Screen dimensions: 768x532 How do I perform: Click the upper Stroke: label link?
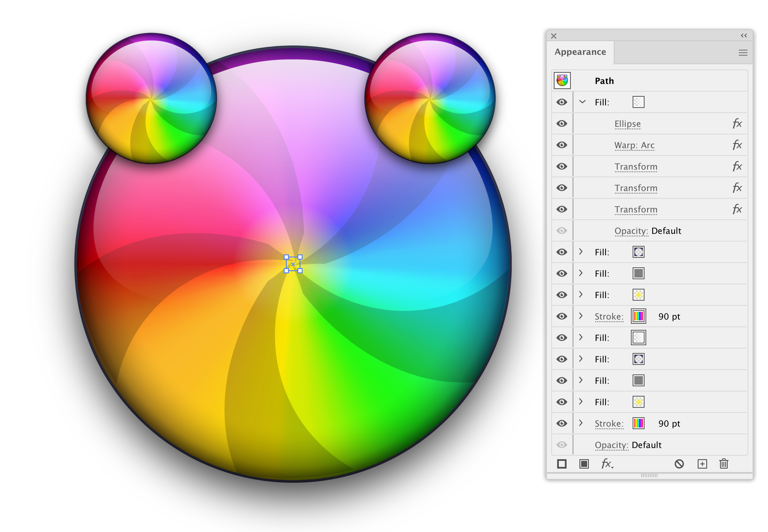[609, 317]
